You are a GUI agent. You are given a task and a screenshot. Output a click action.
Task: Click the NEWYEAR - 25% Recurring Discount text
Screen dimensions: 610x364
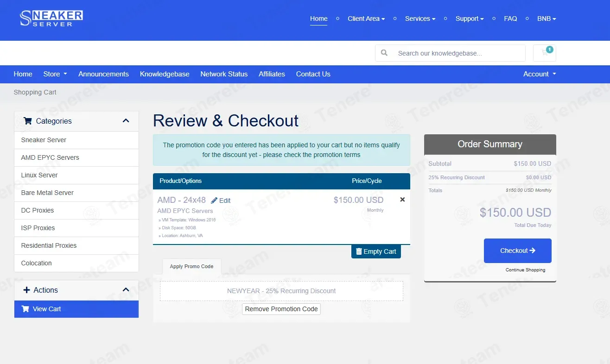pyautogui.click(x=281, y=291)
